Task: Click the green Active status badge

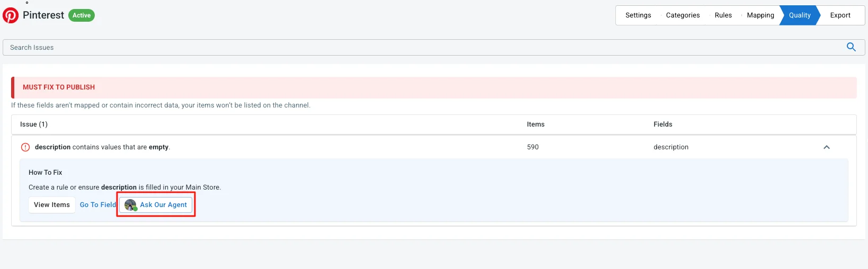Action: 82,15
